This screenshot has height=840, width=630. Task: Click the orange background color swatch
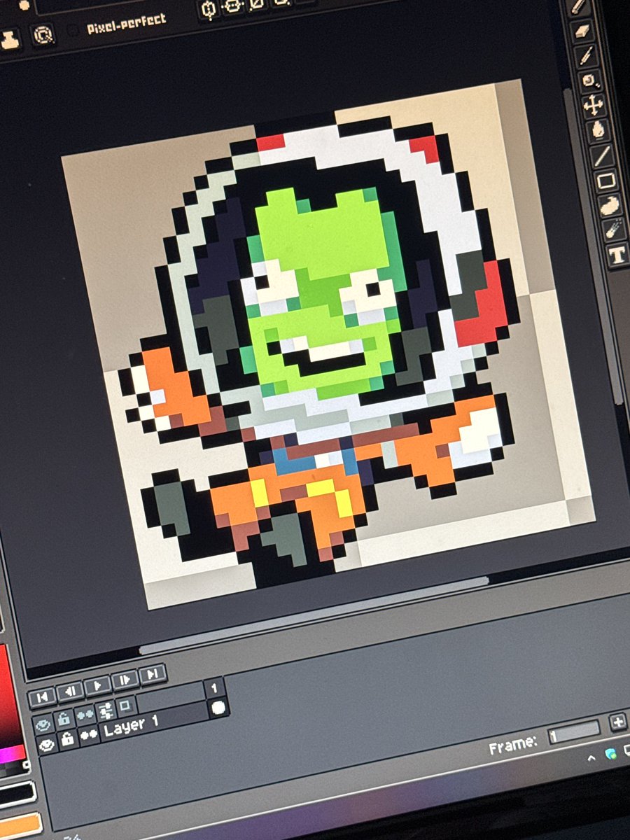[19, 825]
